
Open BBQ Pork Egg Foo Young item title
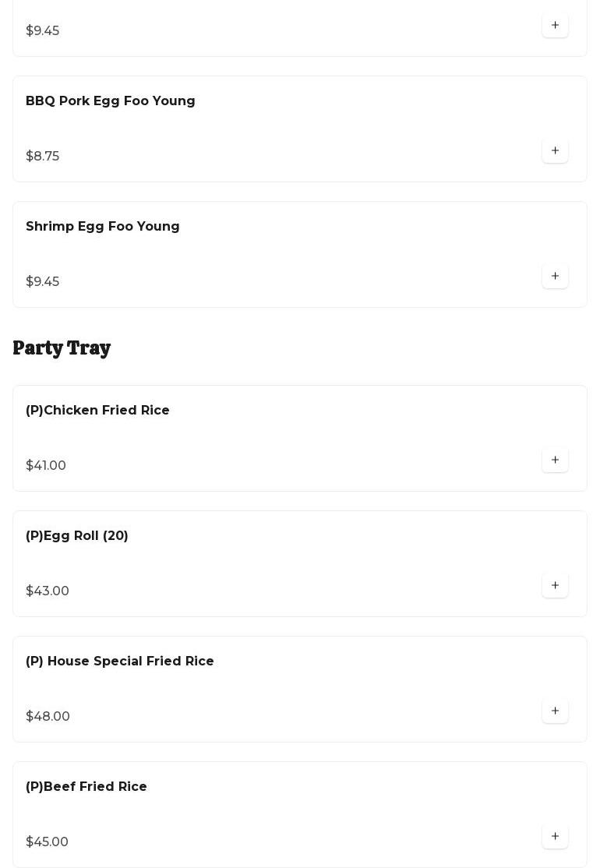tap(111, 101)
